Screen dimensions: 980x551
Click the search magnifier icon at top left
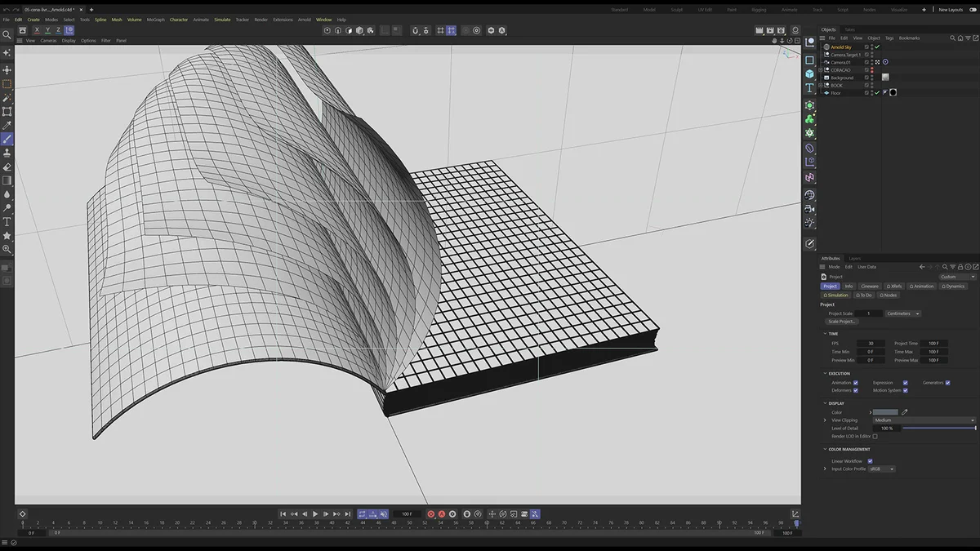pos(7,35)
